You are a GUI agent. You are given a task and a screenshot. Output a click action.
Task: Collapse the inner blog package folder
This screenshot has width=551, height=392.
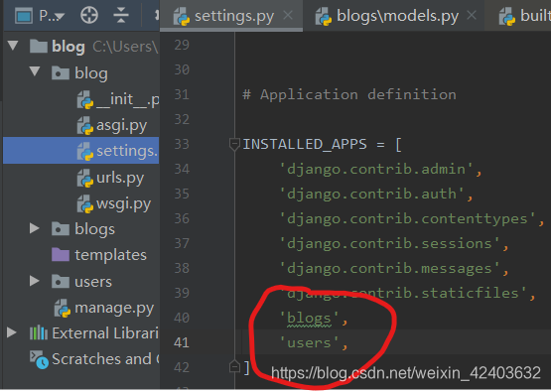[35, 71]
